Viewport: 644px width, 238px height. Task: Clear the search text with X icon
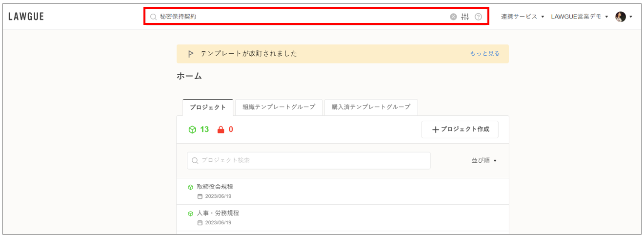(453, 17)
